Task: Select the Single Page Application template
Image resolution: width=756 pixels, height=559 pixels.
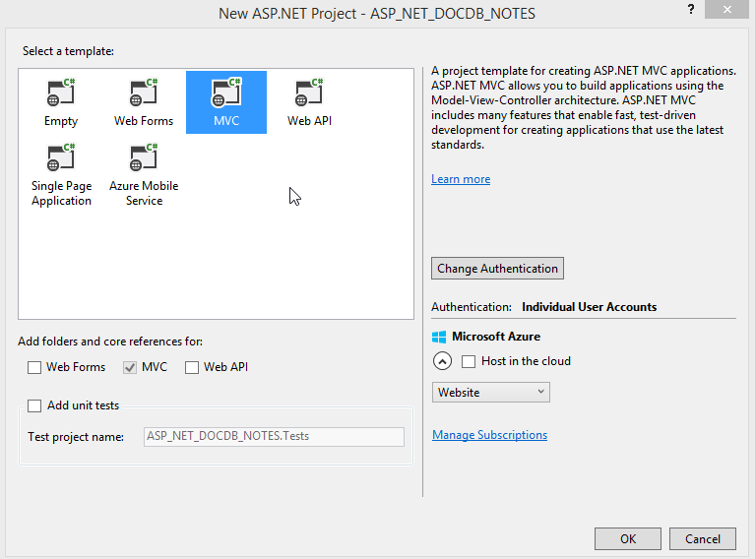Action: 61,175
